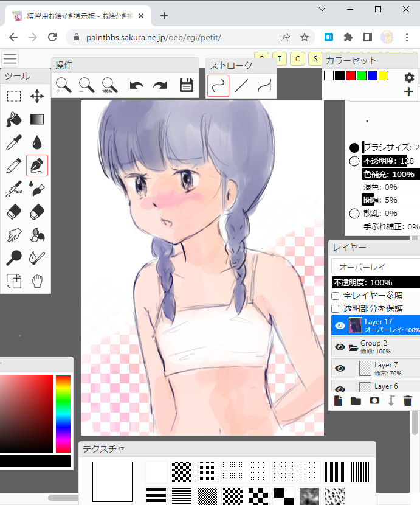Choose the hand pan tool

click(x=37, y=281)
